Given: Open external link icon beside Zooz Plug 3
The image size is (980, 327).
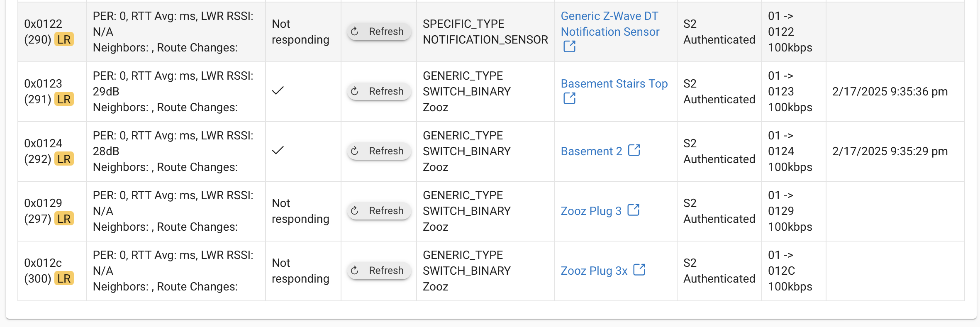Looking at the screenshot, I should (x=633, y=210).
